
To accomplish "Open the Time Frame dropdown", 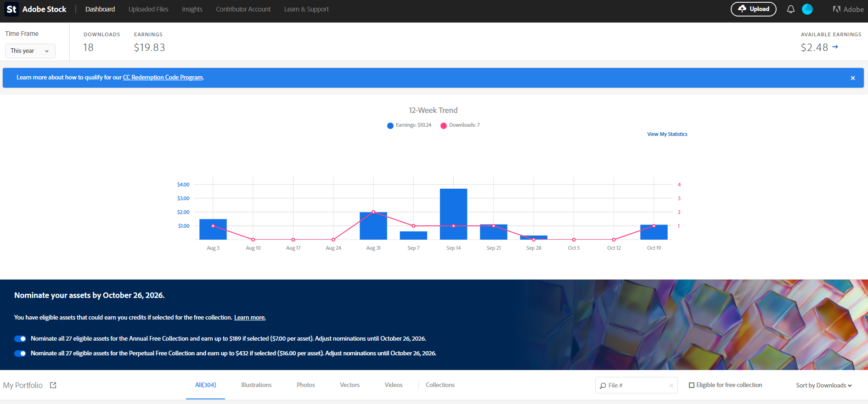I will tap(30, 51).
